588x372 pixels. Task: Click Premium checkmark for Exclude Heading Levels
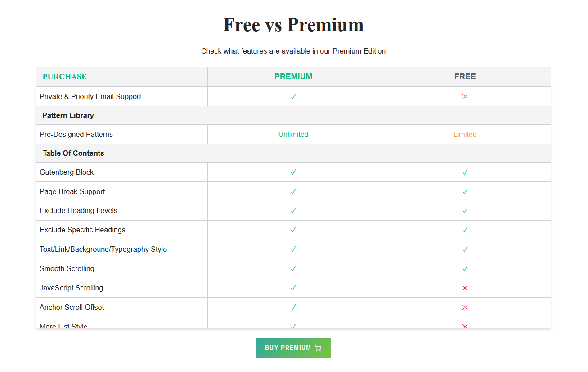coord(293,210)
